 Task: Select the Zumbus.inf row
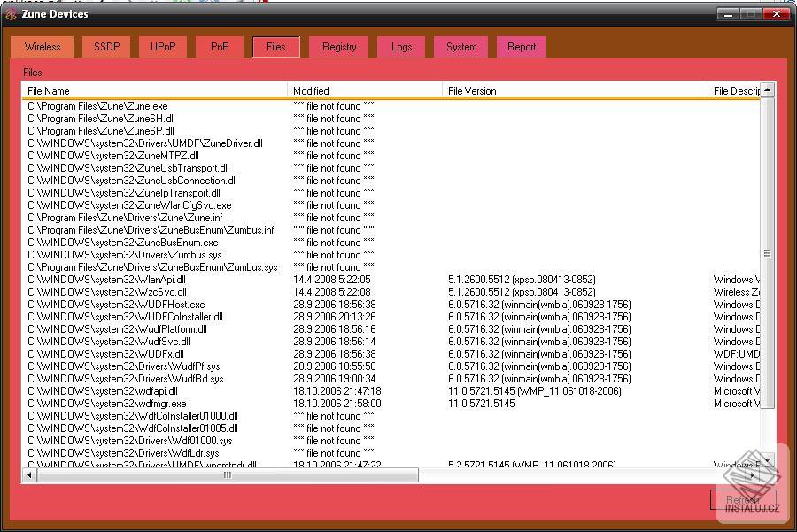coord(391,230)
